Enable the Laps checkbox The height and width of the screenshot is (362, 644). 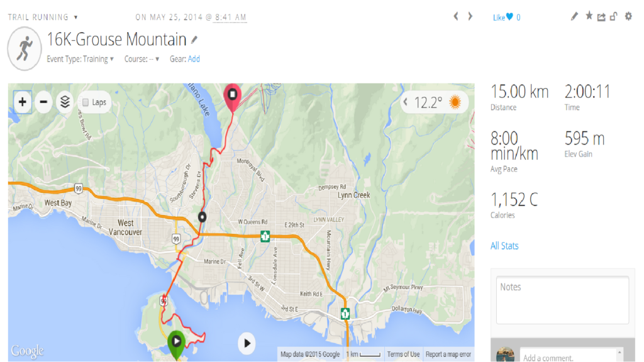coord(86,102)
